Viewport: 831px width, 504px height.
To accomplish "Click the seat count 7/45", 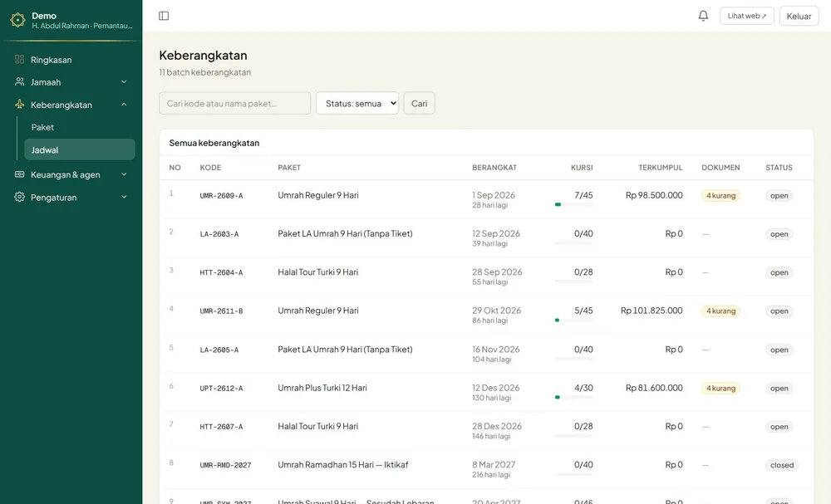I will pyautogui.click(x=583, y=195).
